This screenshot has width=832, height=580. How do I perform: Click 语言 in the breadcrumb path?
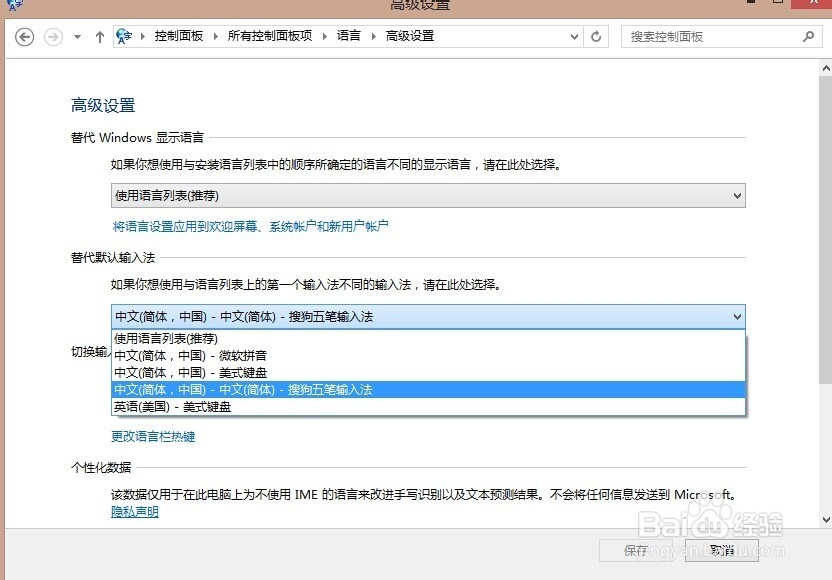(x=348, y=36)
